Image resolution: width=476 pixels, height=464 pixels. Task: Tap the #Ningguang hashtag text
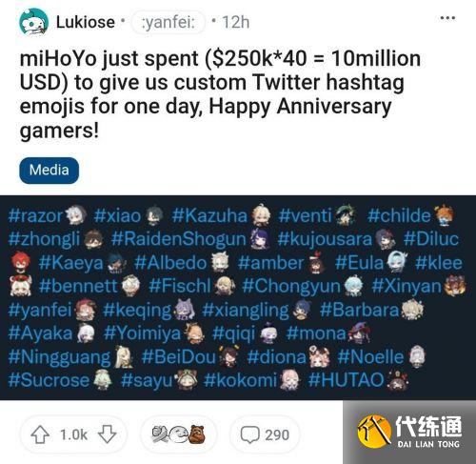(59, 357)
